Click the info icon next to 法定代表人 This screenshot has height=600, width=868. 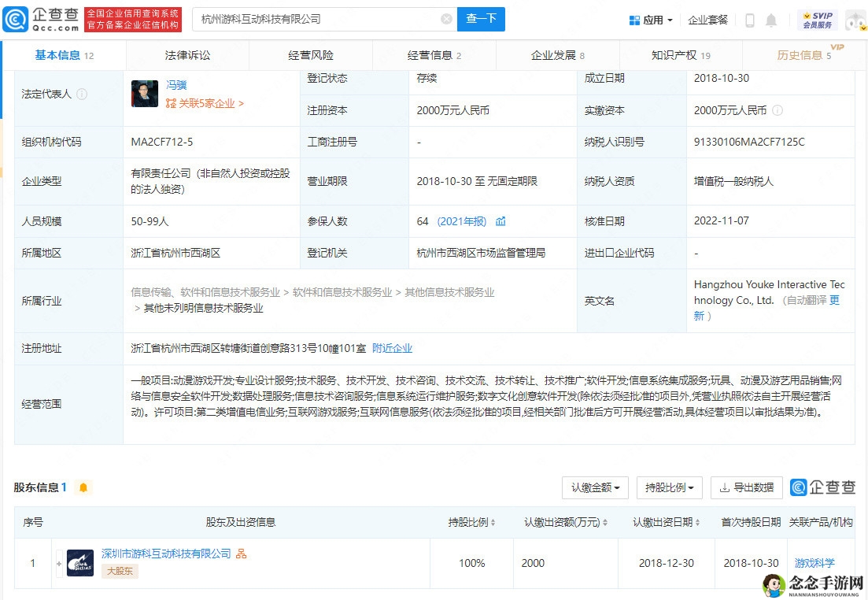[81, 94]
